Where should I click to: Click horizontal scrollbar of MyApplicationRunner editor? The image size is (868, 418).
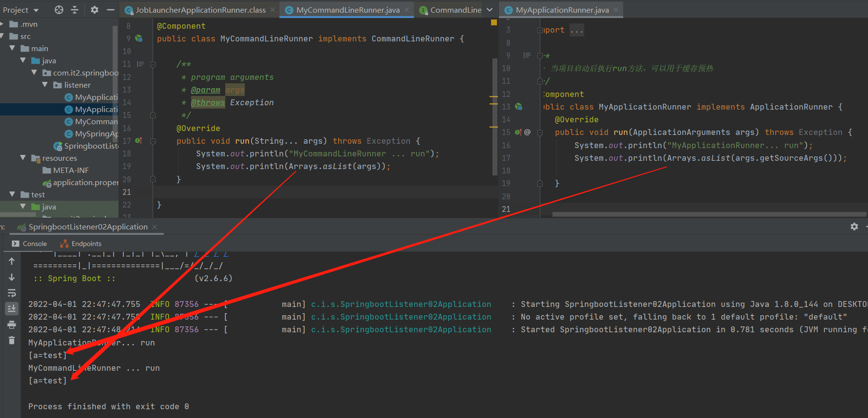pyautogui.click(x=710, y=214)
